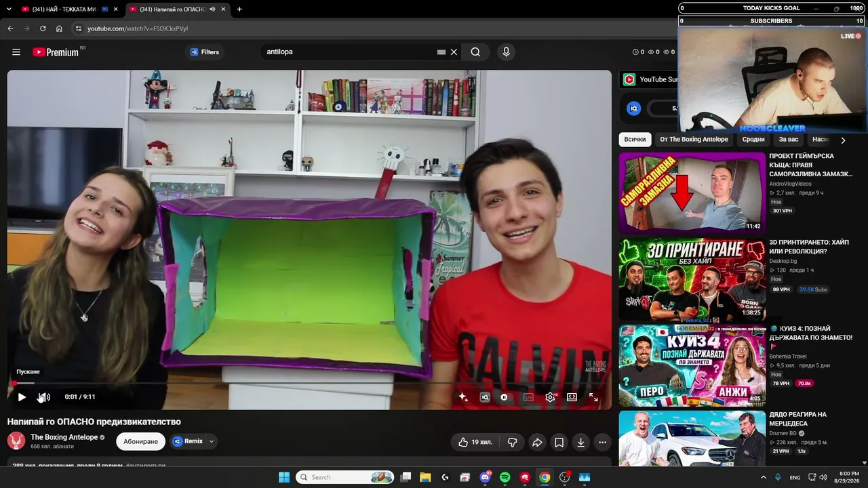Viewport: 868px width, 488px height.
Task: Mute the tab via speaker icon
Action: click(x=212, y=9)
